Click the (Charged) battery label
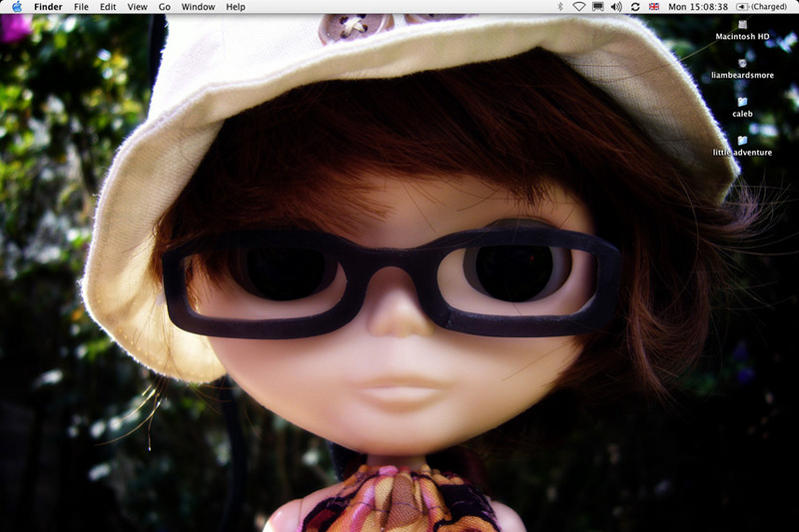Image resolution: width=799 pixels, height=532 pixels. pyautogui.click(x=768, y=7)
